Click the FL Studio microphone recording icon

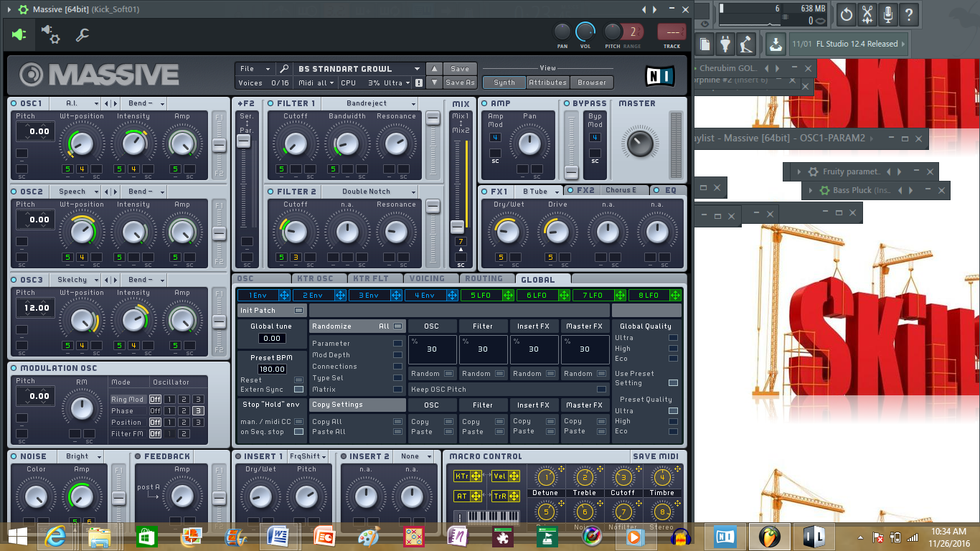tap(888, 14)
